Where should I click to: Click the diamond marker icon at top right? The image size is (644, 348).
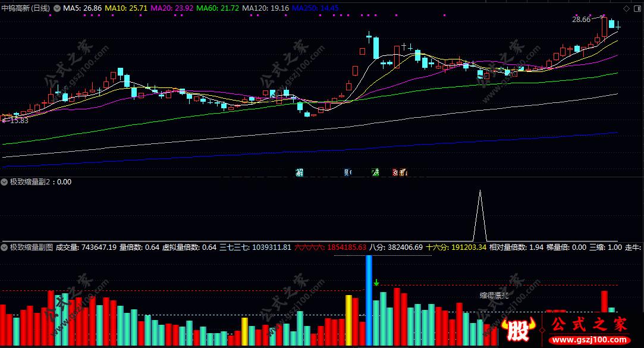pos(626,8)
